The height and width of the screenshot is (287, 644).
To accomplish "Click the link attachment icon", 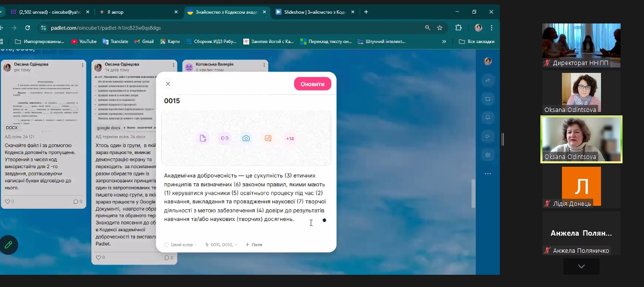I will (224, 138).
